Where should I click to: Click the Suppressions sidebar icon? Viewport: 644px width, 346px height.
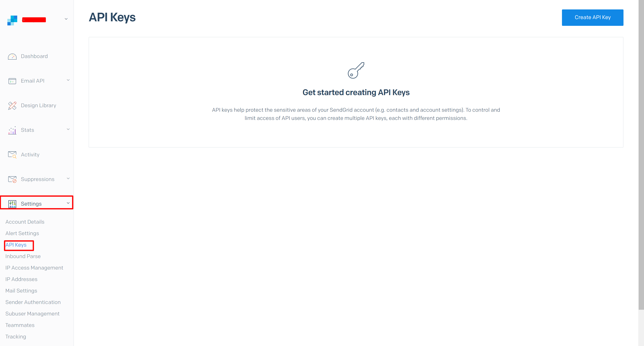click(x=12, y=179)
